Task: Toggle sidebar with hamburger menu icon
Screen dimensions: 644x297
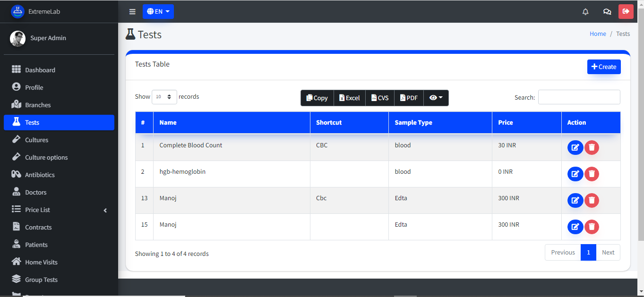Action: 132,12
